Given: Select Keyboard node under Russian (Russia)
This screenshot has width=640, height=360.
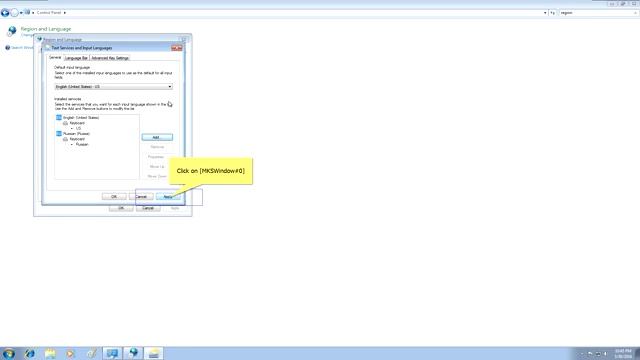Looking at the screenshot, I should click(x=77, y=139).
